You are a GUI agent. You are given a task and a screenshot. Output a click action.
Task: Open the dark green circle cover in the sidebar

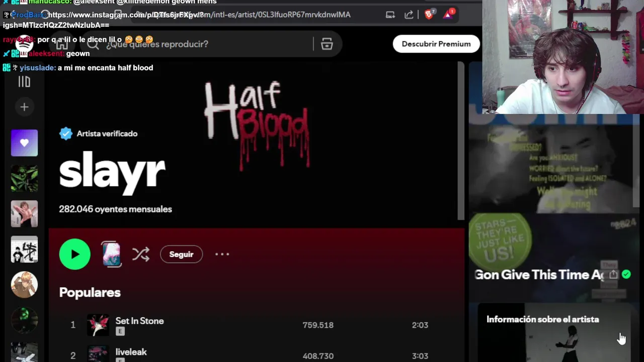[24, 320]
